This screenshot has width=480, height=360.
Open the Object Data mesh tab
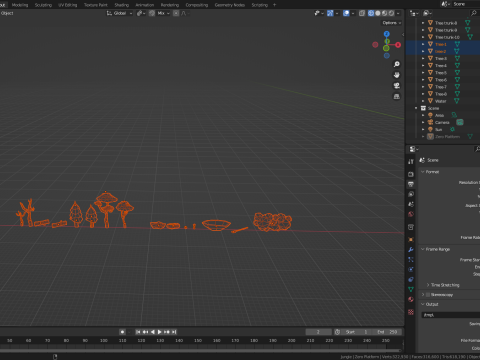tap(411, 289)
